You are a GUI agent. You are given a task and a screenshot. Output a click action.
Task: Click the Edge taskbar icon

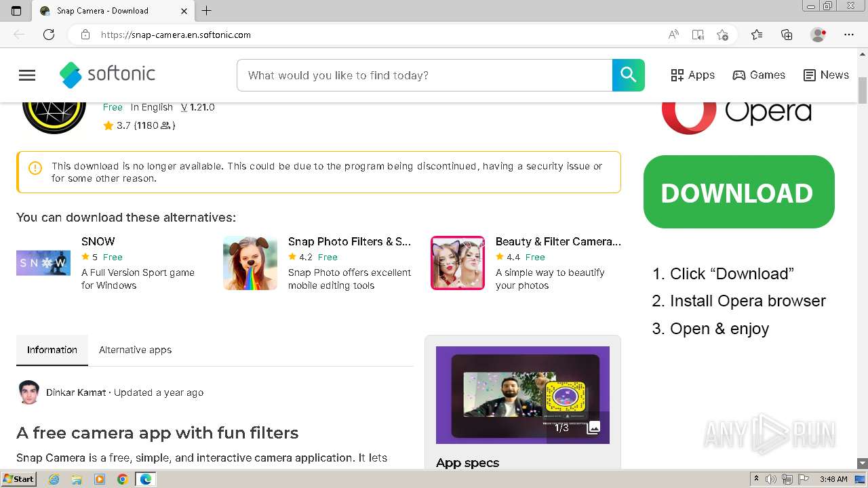[145, 479]
